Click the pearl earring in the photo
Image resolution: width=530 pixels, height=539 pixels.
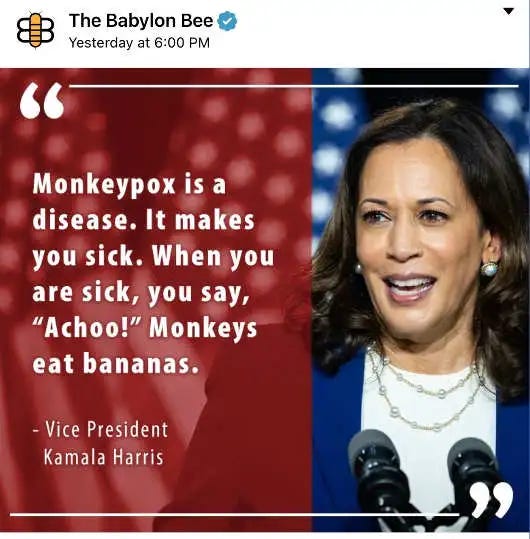[489, 269]
